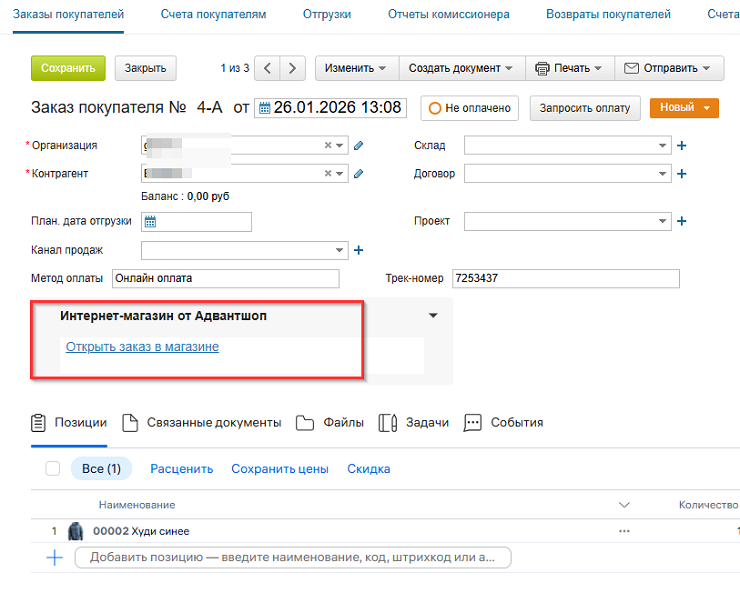Image resolution: width=740 pixels, height=593 pixels.
Task: Click the Не оплачено status button
Action: click(x=470, y=108)
